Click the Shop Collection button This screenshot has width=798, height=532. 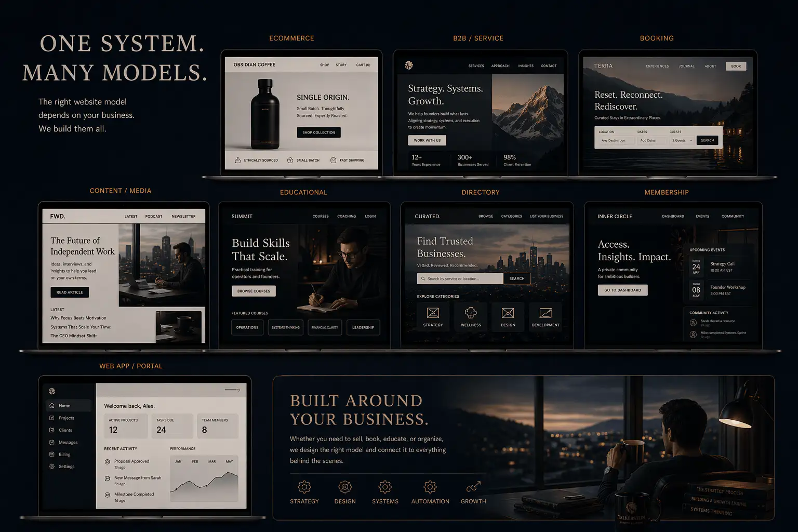tap(318, 132)
